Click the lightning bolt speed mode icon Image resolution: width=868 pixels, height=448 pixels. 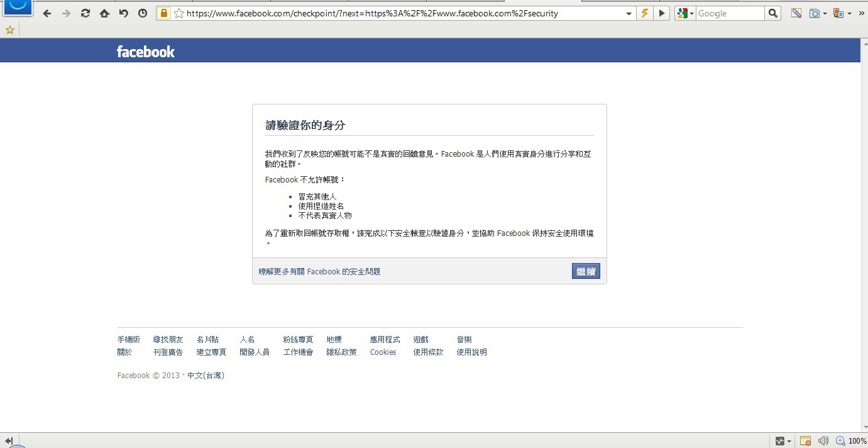click(x=644, y=13)
